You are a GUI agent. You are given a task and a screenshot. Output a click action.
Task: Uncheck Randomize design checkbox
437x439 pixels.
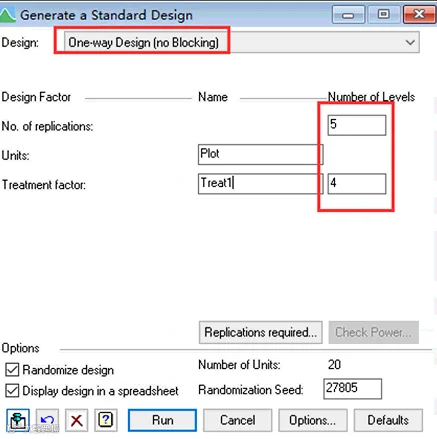coord(12,370)
